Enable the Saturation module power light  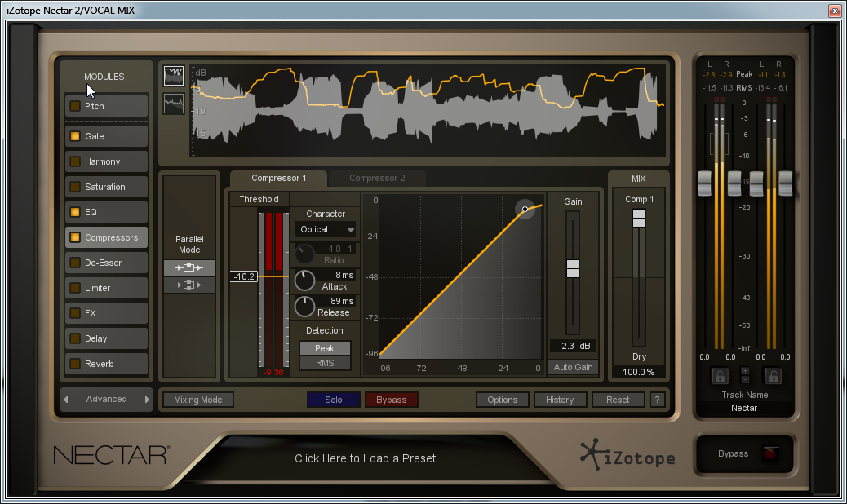point(75,187)
